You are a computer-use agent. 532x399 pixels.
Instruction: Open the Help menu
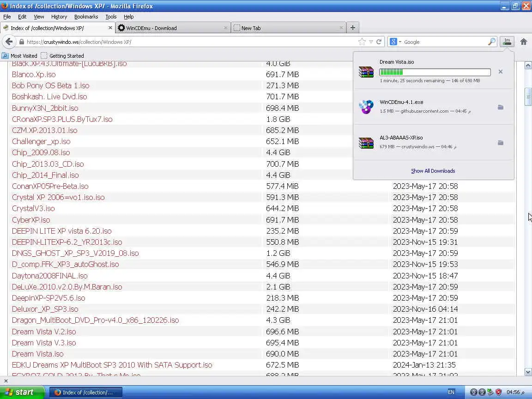click(128, 17)
